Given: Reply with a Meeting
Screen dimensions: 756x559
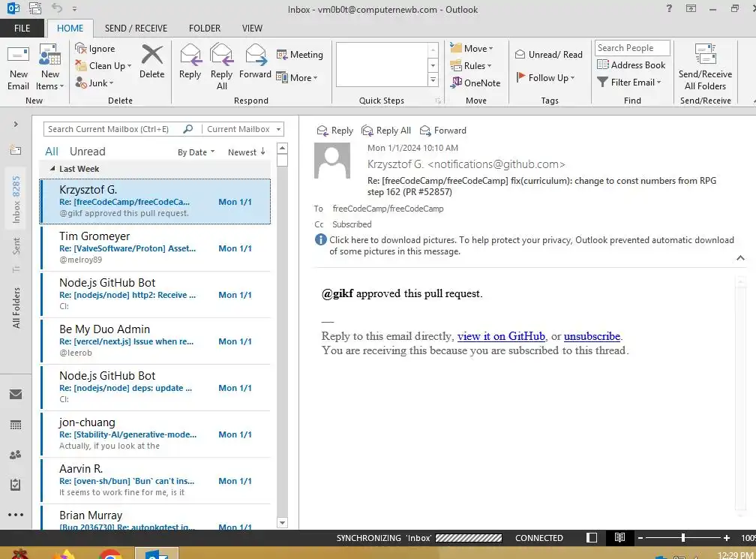Looking at the screenshot, I should pyautogui.click(x=299, y=55).
